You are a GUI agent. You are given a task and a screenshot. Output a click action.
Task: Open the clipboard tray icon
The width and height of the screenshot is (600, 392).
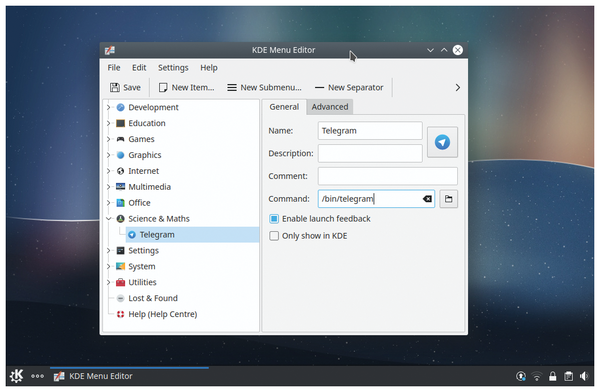coord(568,376)
